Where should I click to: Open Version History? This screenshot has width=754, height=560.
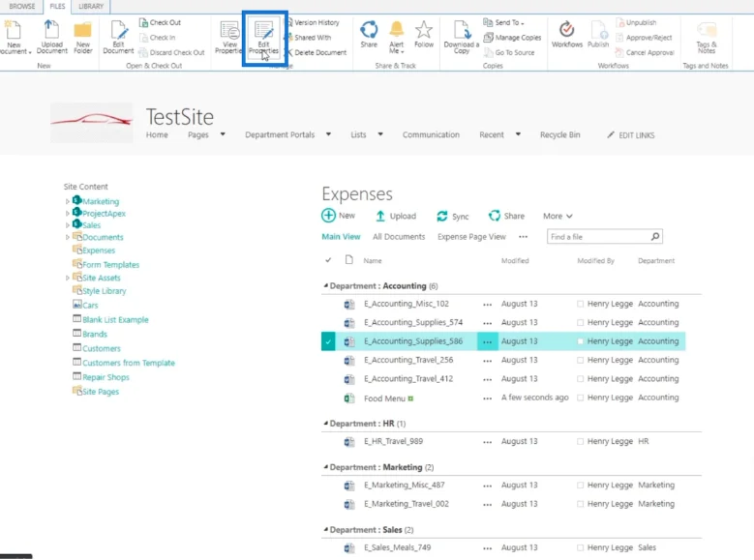pyautogui.click(x=314, y=22)
